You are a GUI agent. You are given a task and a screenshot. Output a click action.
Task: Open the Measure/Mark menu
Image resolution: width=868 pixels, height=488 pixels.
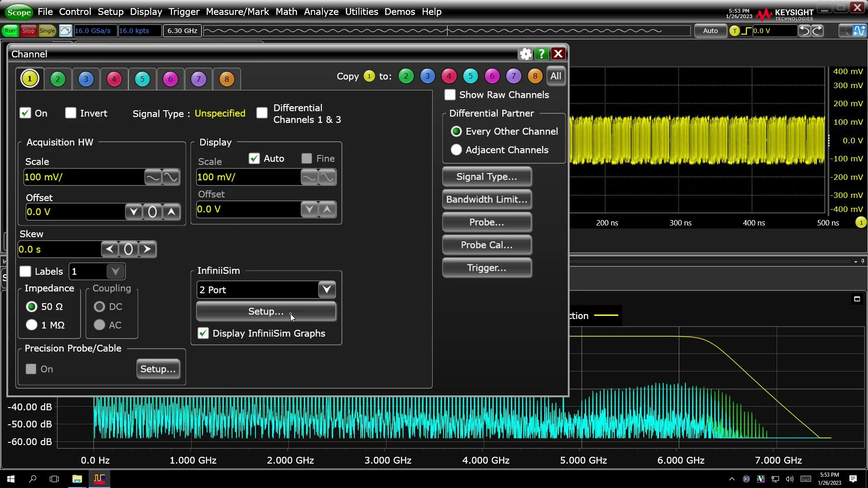coord(237,12)
